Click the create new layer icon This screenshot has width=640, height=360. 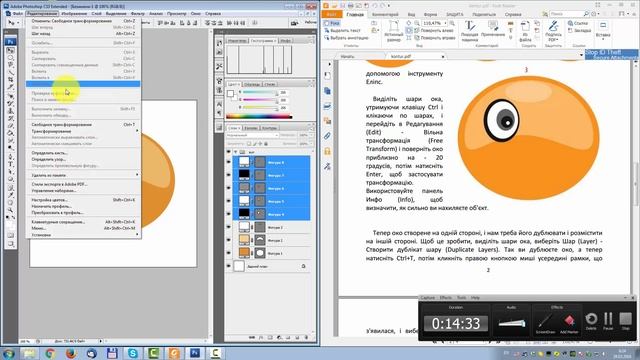coord(298,338)
